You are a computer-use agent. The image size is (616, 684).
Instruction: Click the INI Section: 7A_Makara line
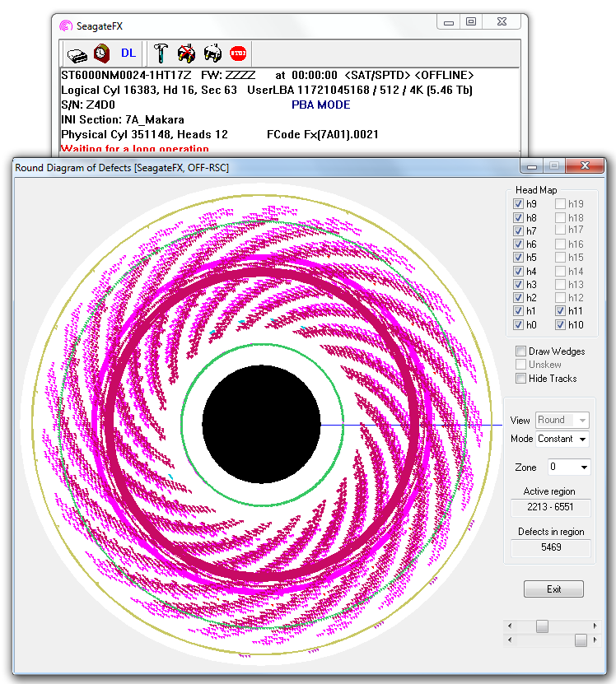pos(123,119)
